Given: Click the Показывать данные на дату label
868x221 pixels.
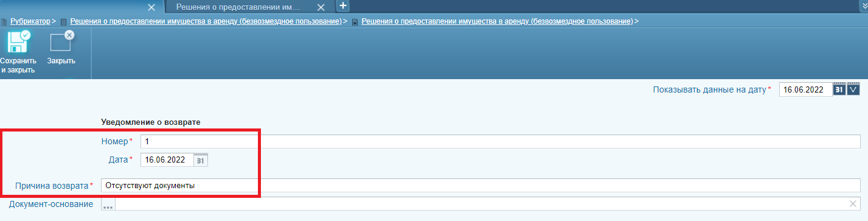Looking at the screenshot, I should [709, 89].
